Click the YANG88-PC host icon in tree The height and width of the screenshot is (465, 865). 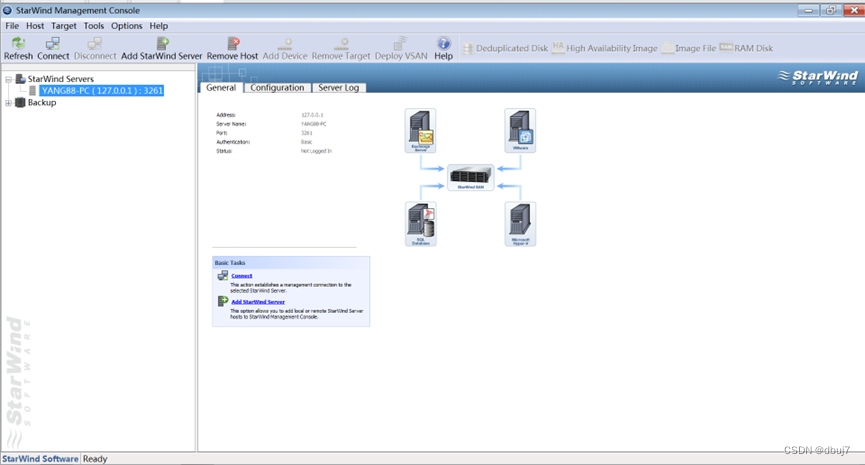[x=33, y=90]
